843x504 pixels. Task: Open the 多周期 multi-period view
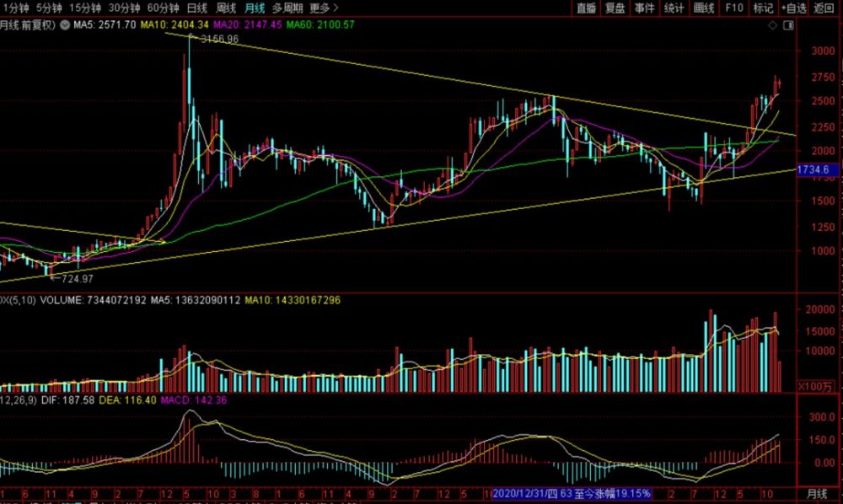(287, 8)
